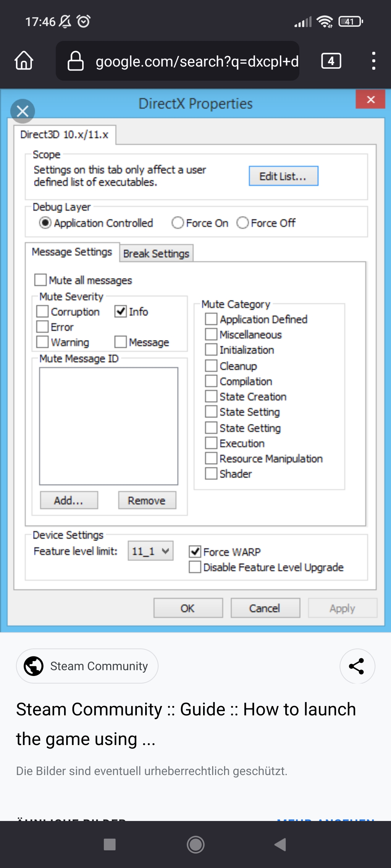Click the Remove button
The width and height of the screenshot is (391, 868).
pyautogui.click(x=147, y=500)
